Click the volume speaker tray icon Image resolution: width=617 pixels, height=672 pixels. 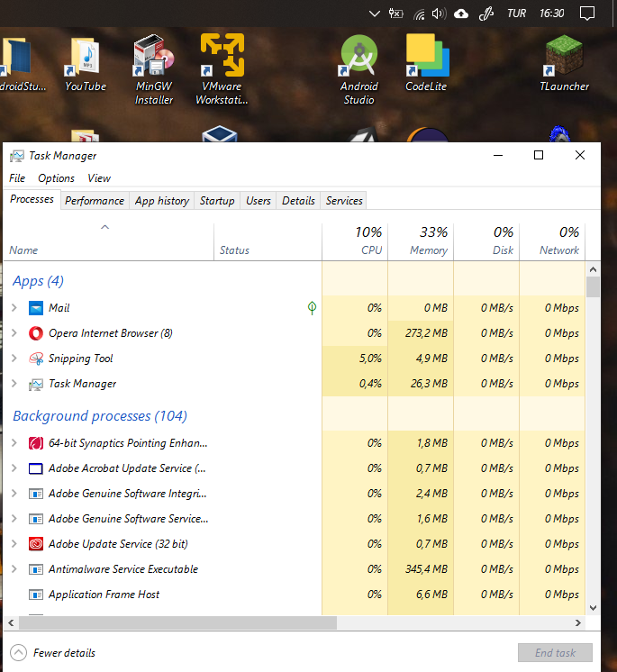439,14
